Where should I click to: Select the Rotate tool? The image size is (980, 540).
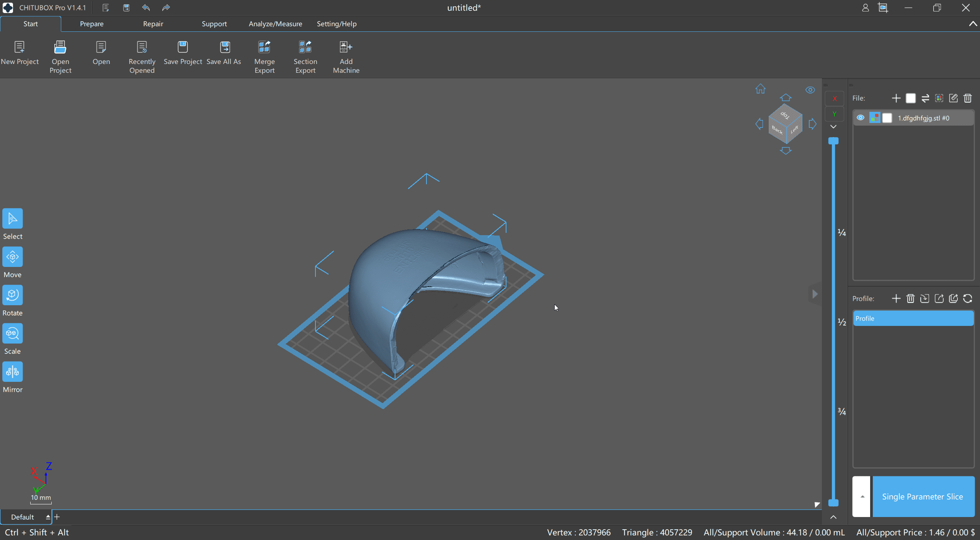12,295
